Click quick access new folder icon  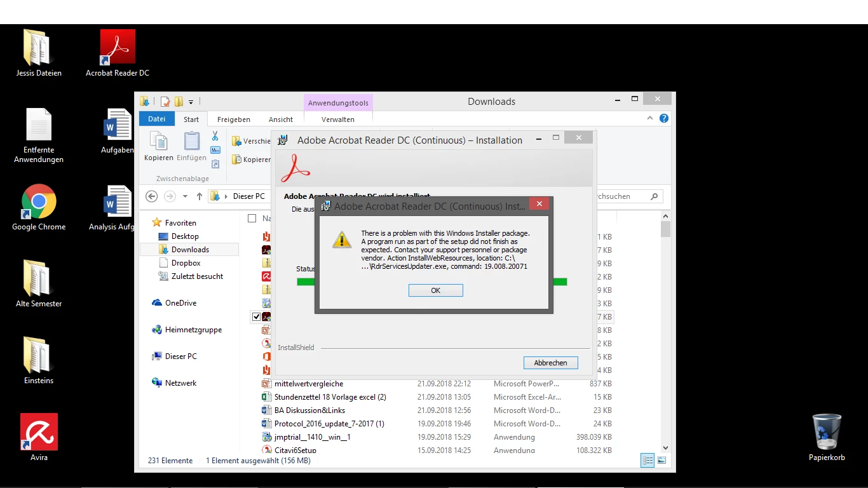[179, 102]
